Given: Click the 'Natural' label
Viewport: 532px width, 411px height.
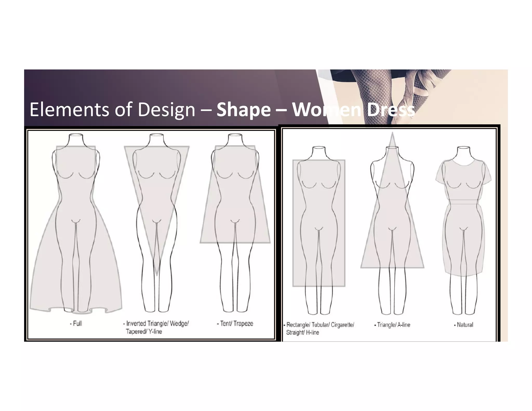Looking at the screenshot, I should [x=463, y=325].
